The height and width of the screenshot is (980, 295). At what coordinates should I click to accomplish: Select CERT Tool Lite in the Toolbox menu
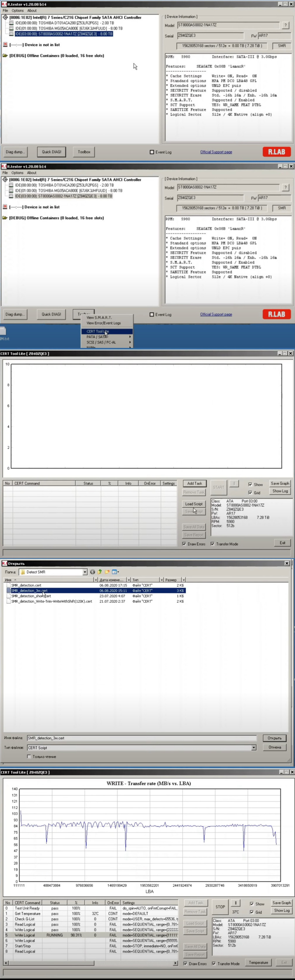click(107, 331)
